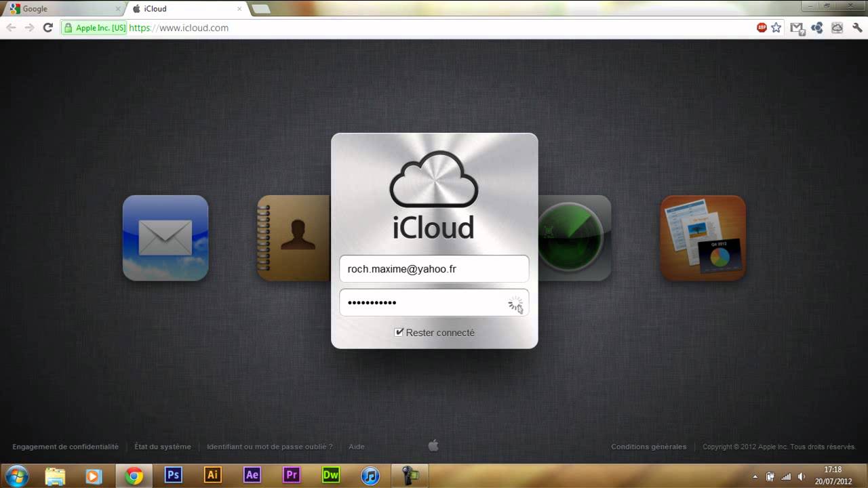Click the Aide footer link

(356, 447)
